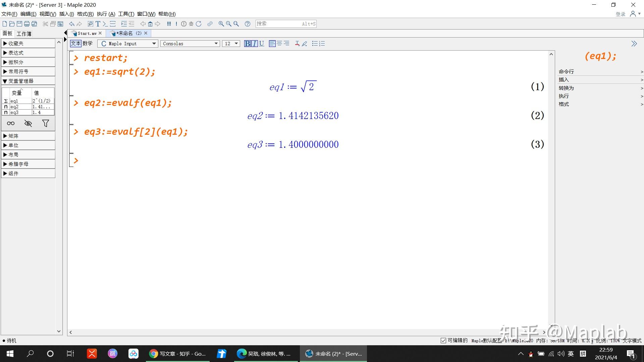This screenshot has width=644, height=362.
Task: Click the debug bug toolbar icon
Action: click(191, 24)
